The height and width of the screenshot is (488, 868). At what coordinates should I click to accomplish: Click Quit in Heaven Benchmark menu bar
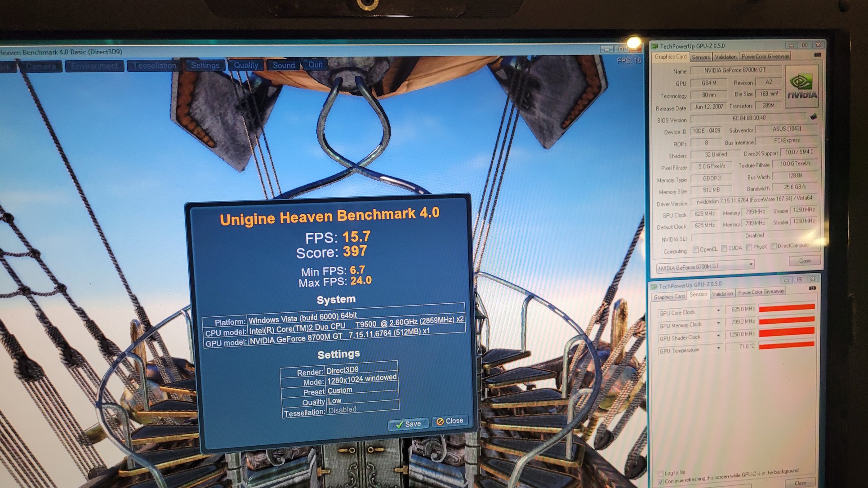pos(315,65)
